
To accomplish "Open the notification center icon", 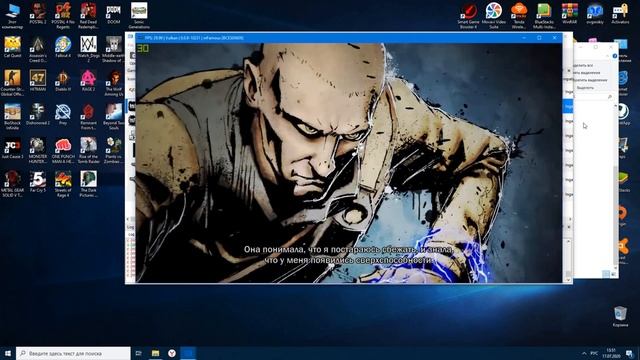I will tap(630, 353).
